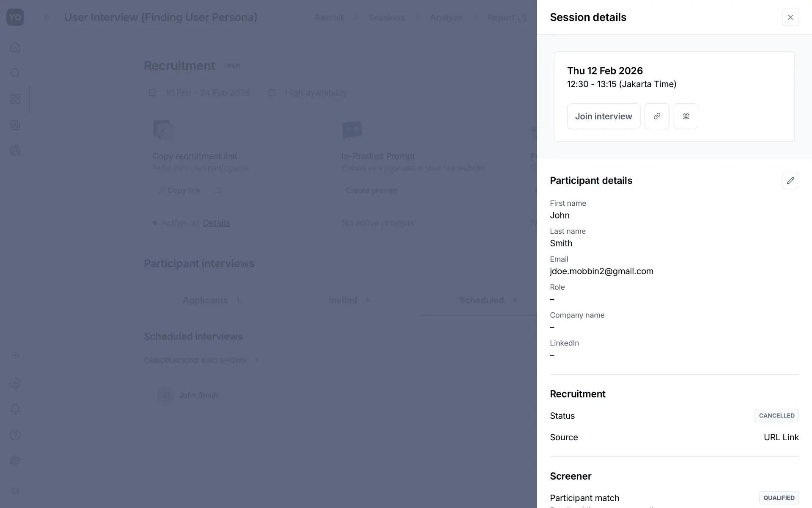Go to the Analyze step in the header
Image resolution: width=812 pixels, height=508 pixels.
(x=446, y=17)
